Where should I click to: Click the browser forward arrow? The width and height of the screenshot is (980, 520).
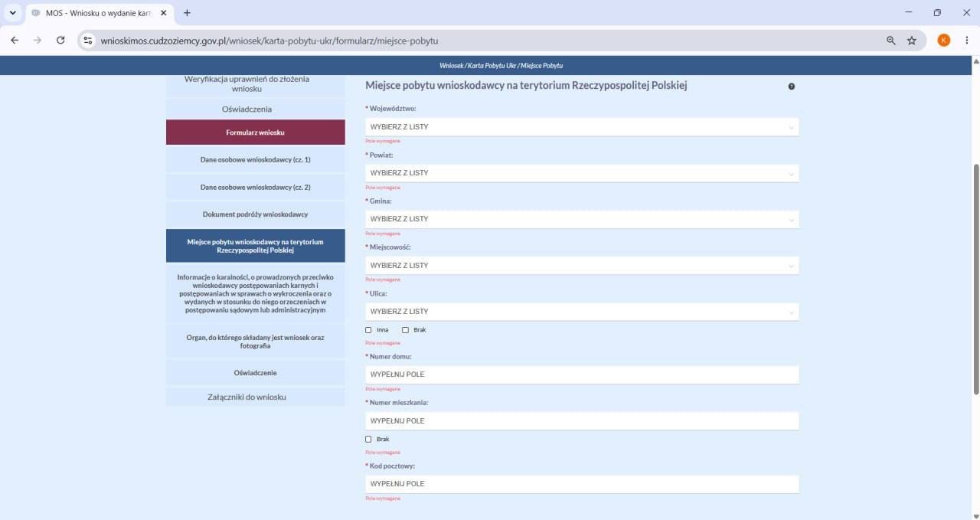(x=38, y=41)
